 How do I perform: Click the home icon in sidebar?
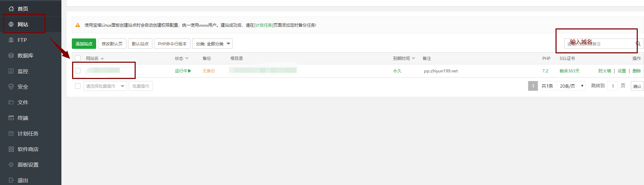click(11, 9)
